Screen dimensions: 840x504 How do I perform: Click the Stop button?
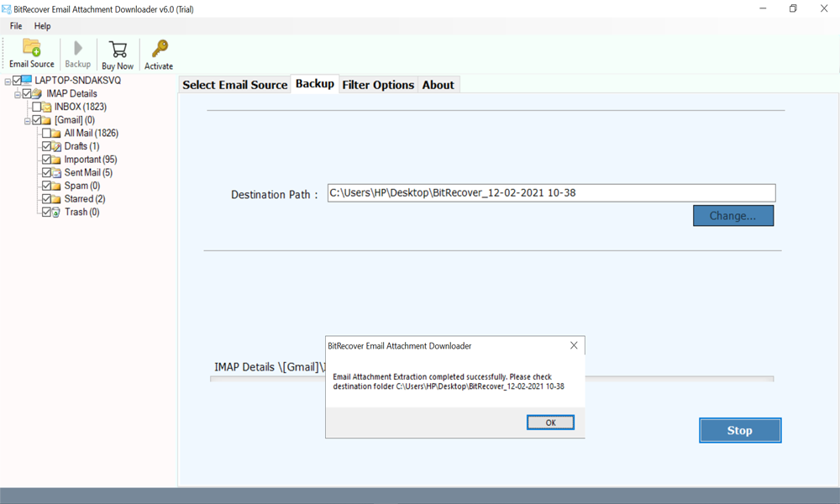pos(740,430)
